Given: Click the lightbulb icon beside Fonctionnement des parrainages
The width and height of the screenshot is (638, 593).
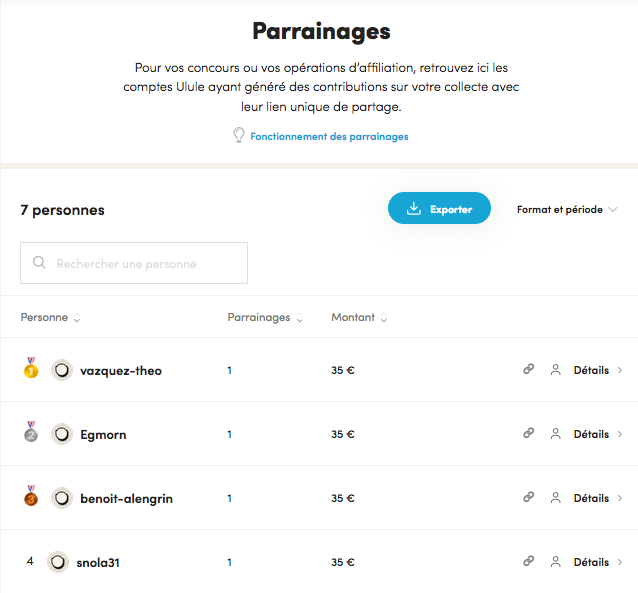Looking at the screenshot, I should [x=238, y=136].
